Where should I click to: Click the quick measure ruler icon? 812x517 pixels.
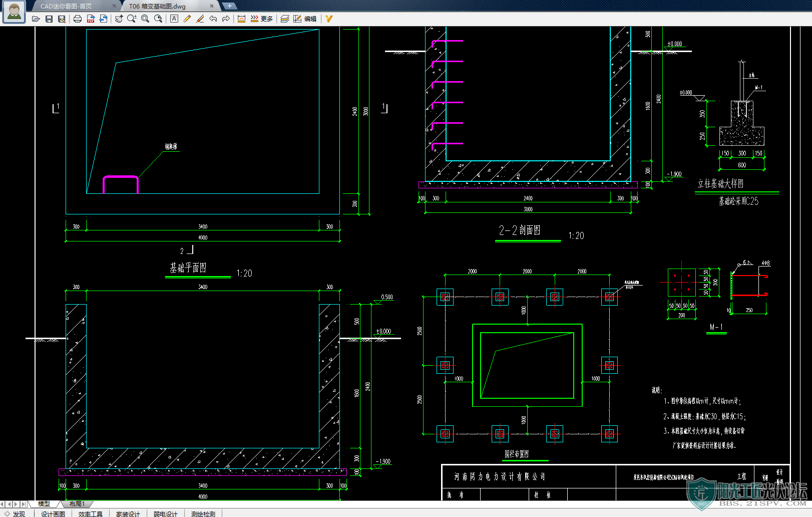pos(254,19)
